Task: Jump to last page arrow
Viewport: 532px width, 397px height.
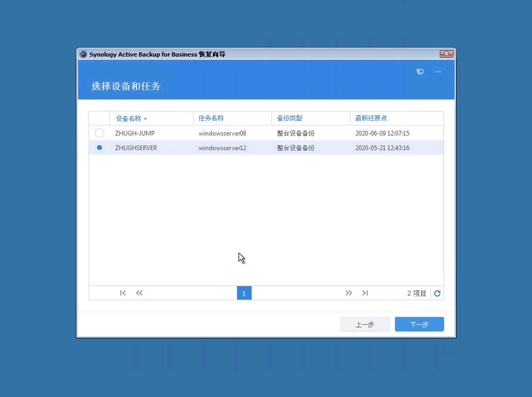Action: (x=365, y=293)
